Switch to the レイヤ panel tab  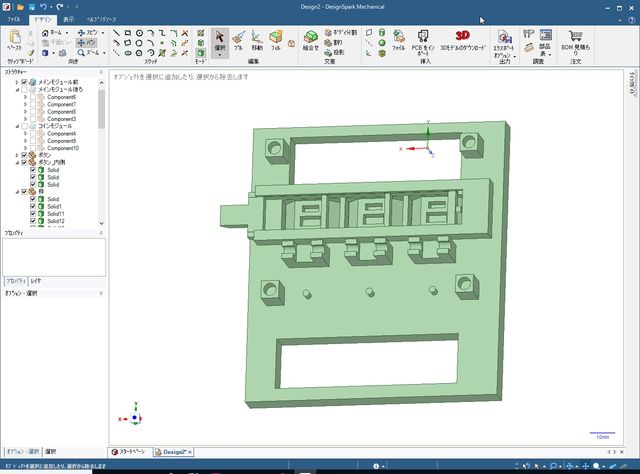coord(36,281)
